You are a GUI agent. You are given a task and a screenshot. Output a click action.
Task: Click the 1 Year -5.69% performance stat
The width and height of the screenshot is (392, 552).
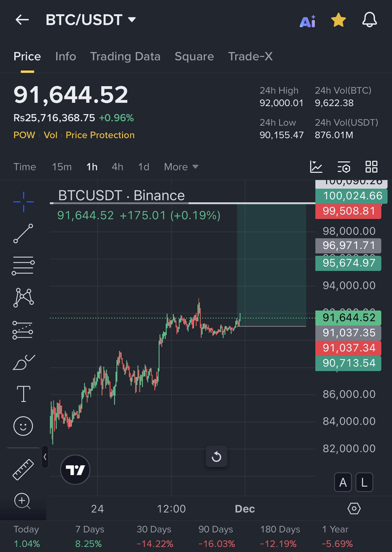337,536
